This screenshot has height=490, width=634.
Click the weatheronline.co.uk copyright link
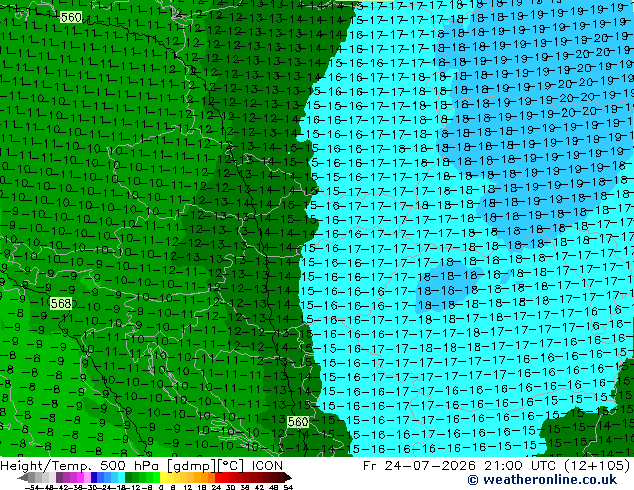[542, 480]
